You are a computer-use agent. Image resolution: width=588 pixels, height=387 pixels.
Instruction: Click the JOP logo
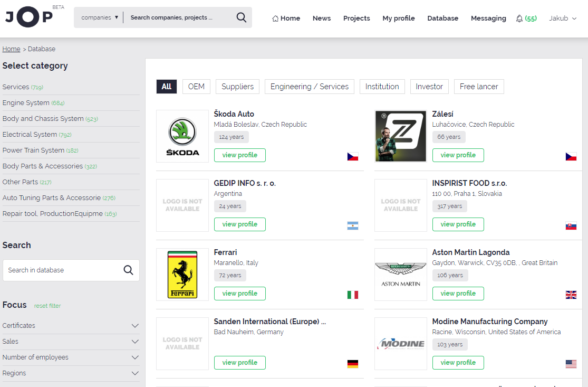tap(29, 16)
